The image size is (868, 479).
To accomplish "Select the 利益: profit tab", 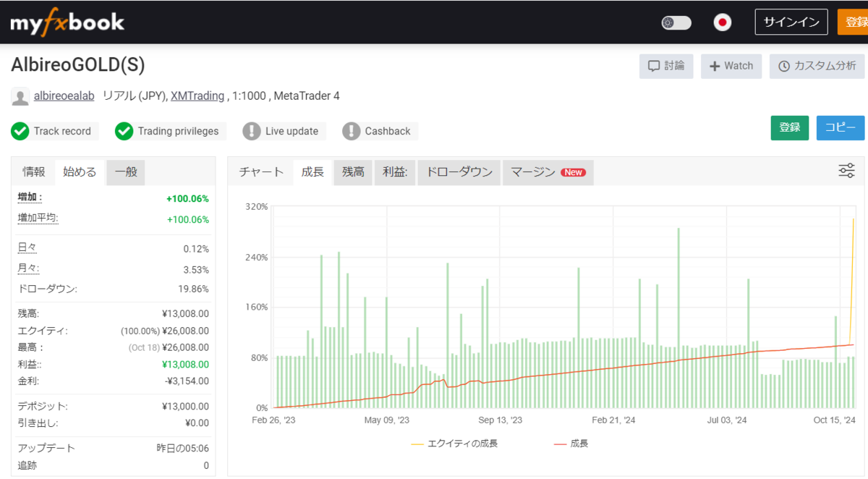I will (395, 172).
